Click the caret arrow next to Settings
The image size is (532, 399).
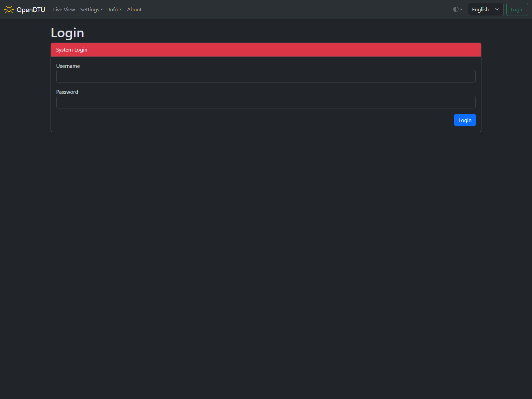pyautogui.click(x=102, y=10)
